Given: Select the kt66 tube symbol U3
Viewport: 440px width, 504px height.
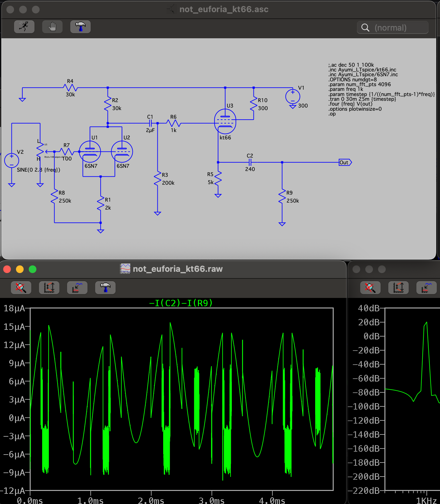Looking at the screenshot, I should (x=225, y=122).
